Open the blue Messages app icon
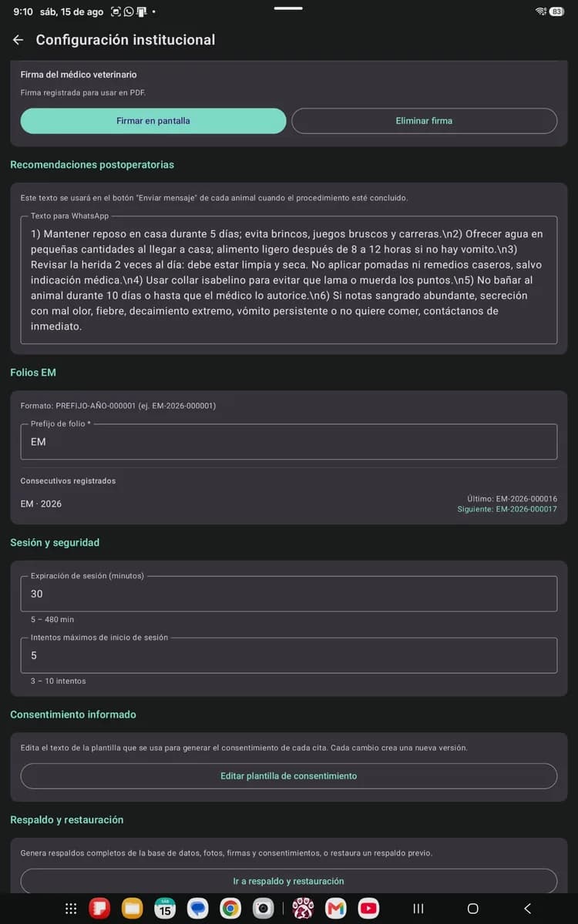Image resolution: width=578 pixels, height=924 pixels. click(x=198, y=909)
